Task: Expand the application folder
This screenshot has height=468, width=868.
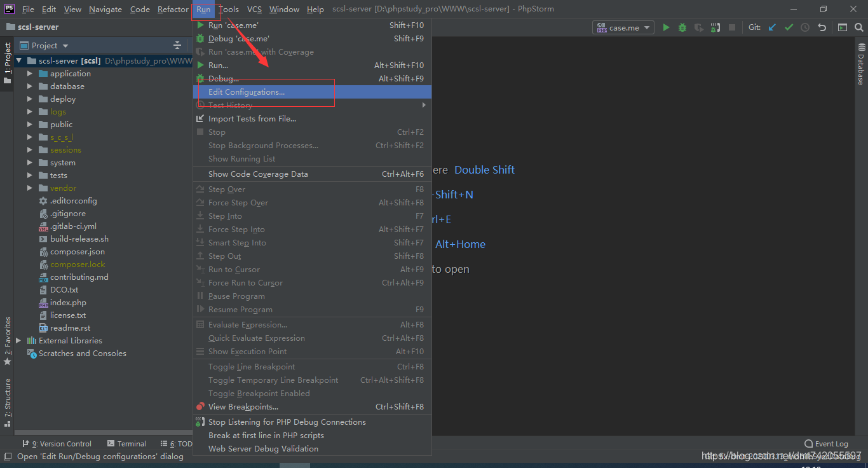Action: (x=29, y=74)
